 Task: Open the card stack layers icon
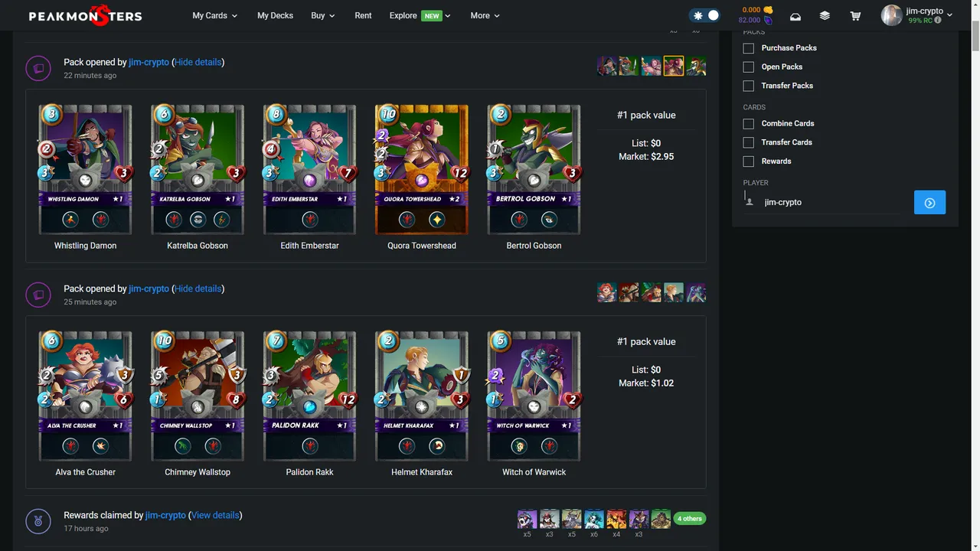tap(825, 16)
